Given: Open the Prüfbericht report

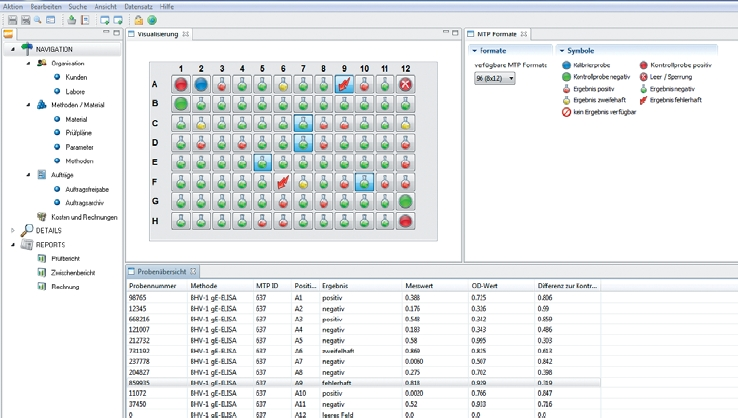Looking at the screenshot, I should [65, 259].
